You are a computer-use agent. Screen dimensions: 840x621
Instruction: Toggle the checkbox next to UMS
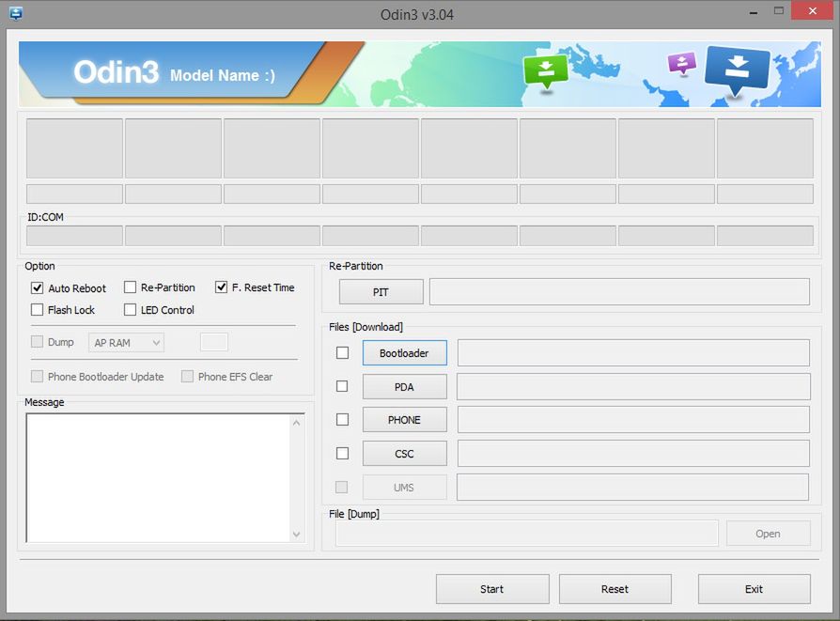tap(341, 487)
